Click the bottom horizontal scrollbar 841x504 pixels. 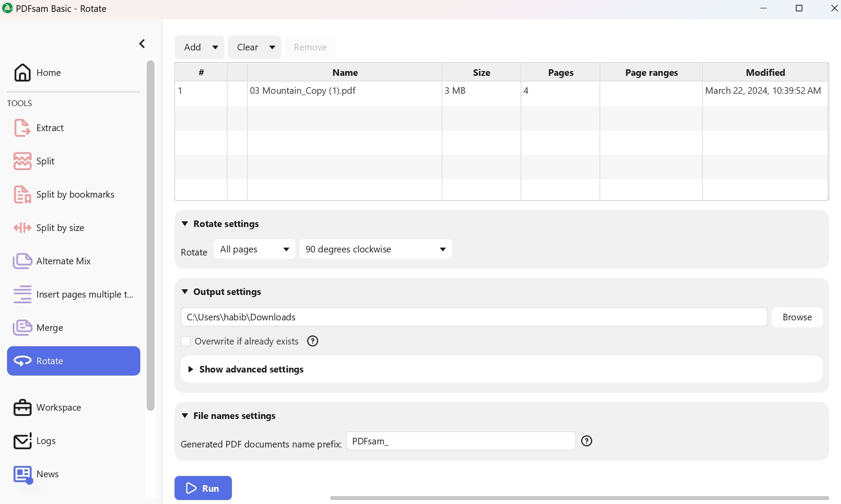coord(579,498)
